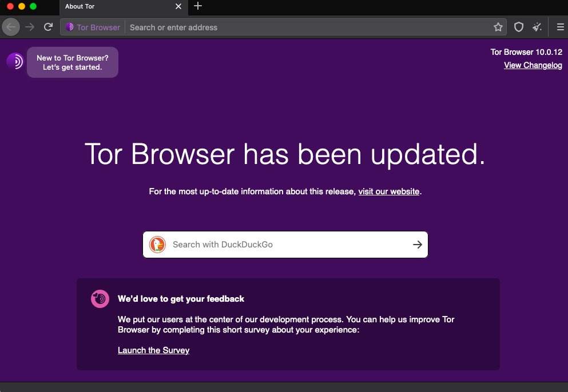Click the purple Tor onion logo at top left
Image resolution: width=568 pixels, height=392 pixels.
(x=15, y=62)
